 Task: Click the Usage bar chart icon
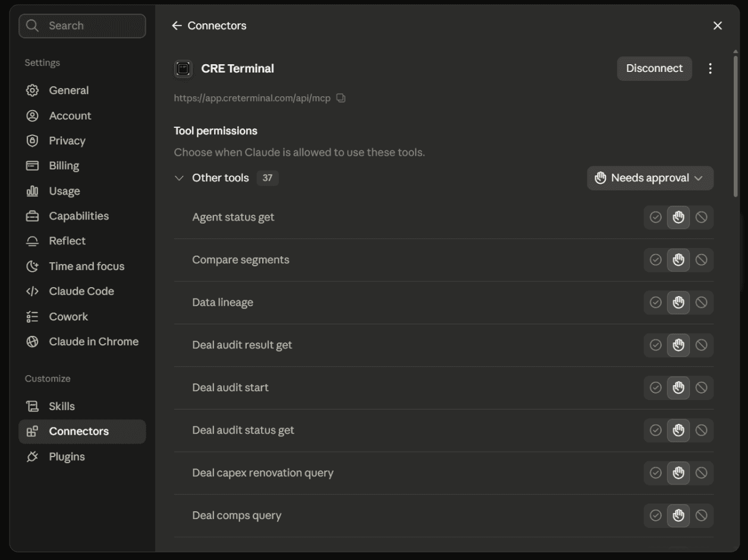[x=33, y=191]
